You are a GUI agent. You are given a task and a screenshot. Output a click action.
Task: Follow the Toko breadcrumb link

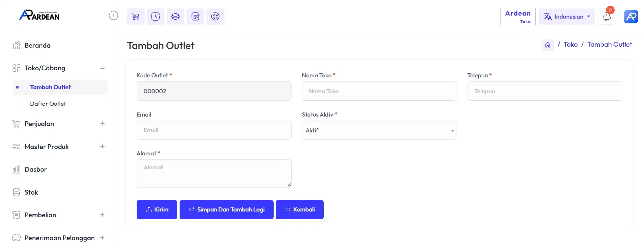pos(571,45)
